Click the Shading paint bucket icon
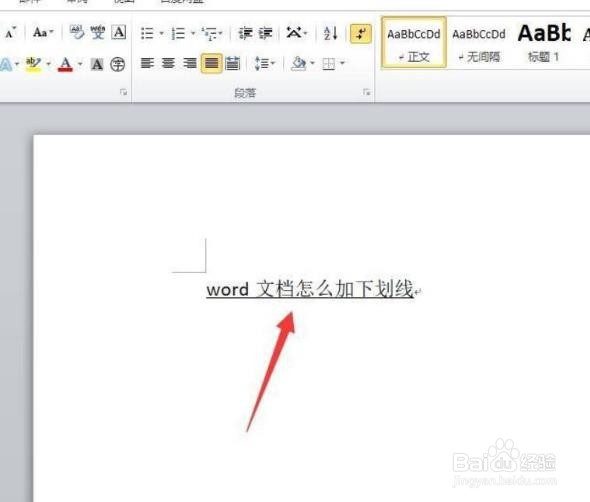Image resolution: width=590 pixels, height=502 pixels. pyautogui.click(x=299, y=64)
